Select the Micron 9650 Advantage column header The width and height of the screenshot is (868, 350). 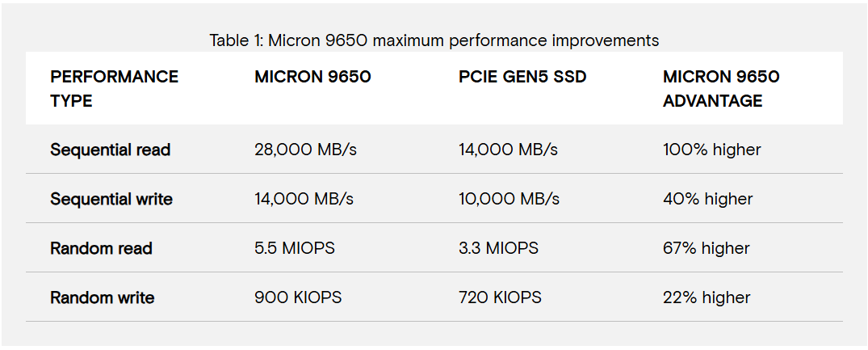click(x=720, y=89)
